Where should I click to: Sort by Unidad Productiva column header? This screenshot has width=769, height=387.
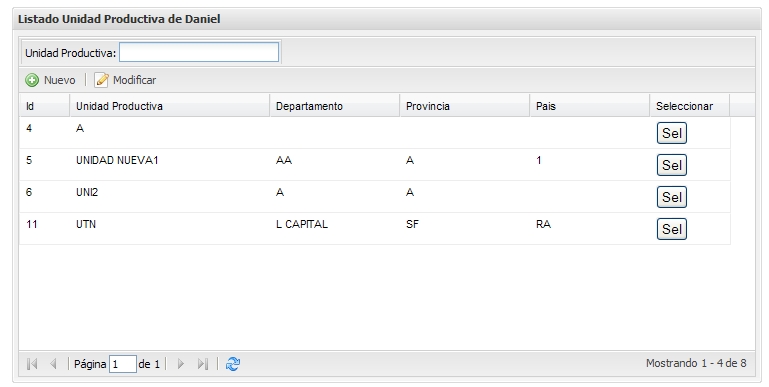(x=169, y=106)
